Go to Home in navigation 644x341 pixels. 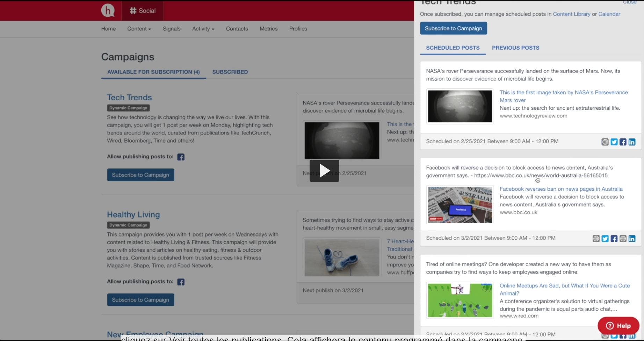(108, 29)
